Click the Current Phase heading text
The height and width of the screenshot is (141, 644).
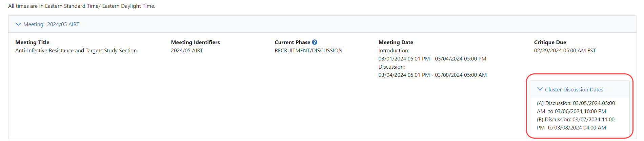292,42
